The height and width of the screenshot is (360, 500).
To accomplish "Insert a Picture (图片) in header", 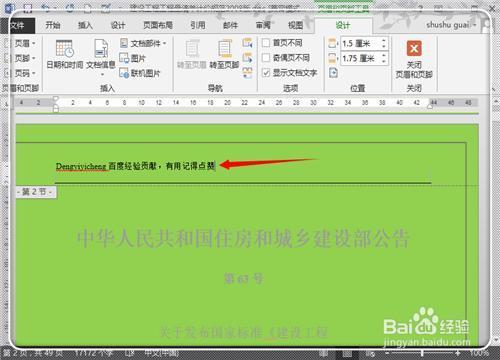I will point(133,58).
